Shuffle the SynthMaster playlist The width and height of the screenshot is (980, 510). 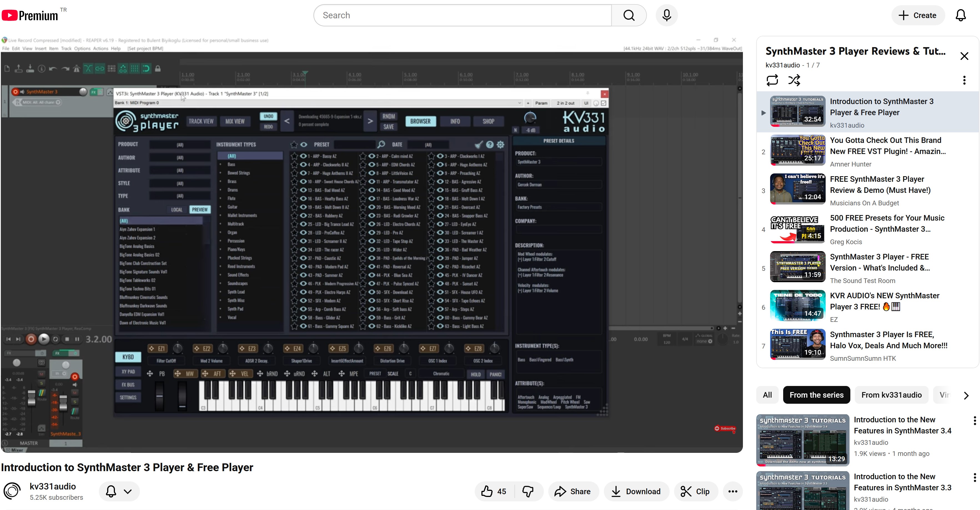(x=794, y=80)
